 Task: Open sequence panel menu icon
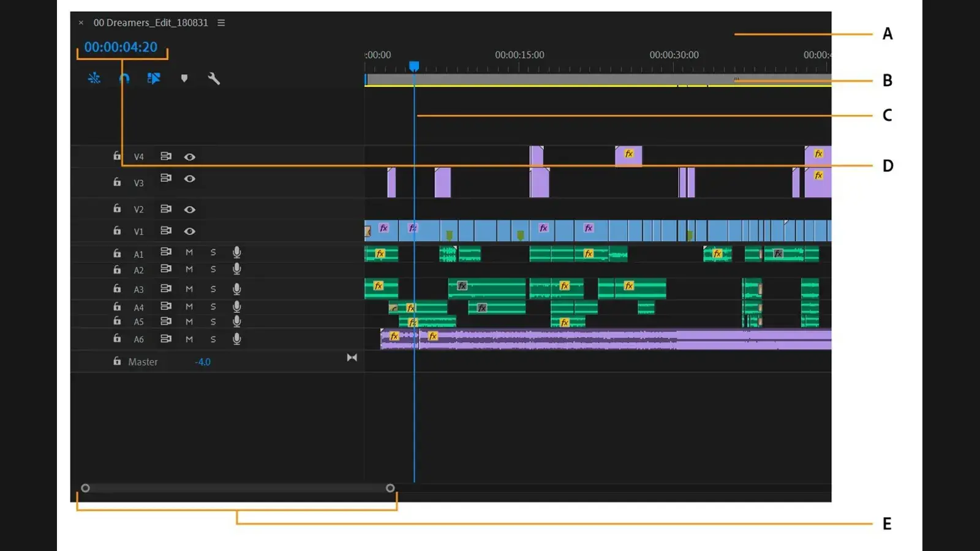tap(221, 23)
